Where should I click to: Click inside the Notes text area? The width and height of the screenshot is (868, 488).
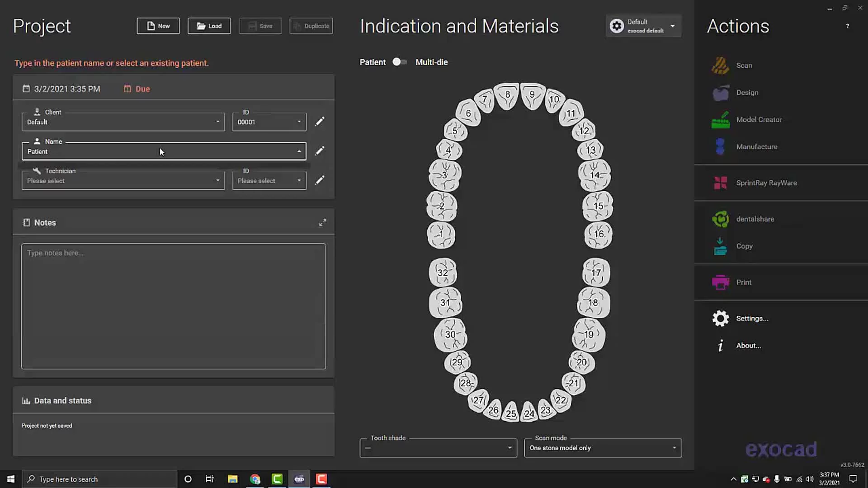[x=173, y=306]
